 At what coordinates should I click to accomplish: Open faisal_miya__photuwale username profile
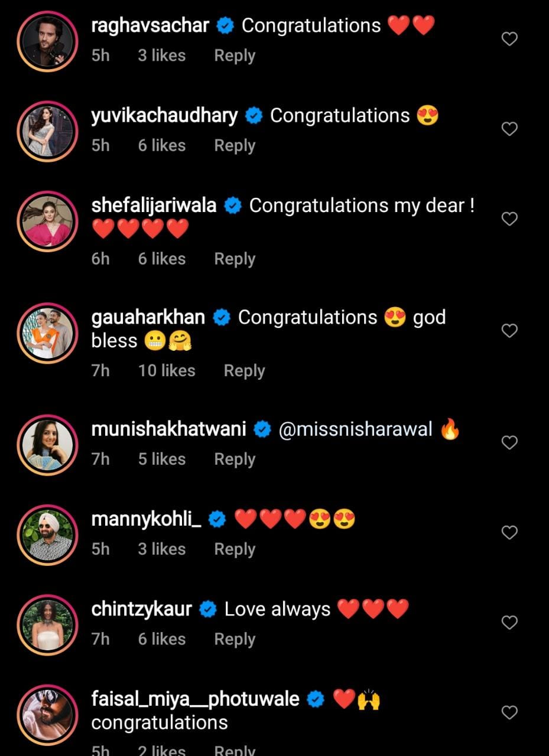pyautogui.click(x=196, y=699)
